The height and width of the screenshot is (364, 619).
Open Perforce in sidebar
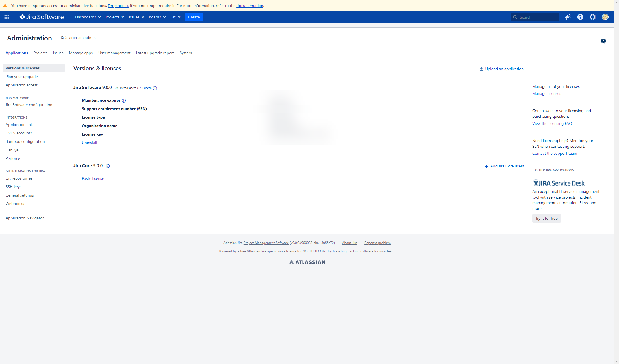[13, 158]
